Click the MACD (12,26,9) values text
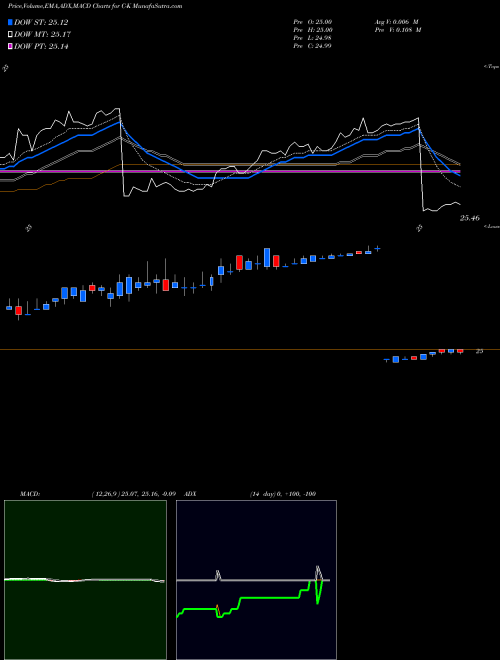Image resolution: width=500 pixels, height=660 pixels. pos(133,494)
